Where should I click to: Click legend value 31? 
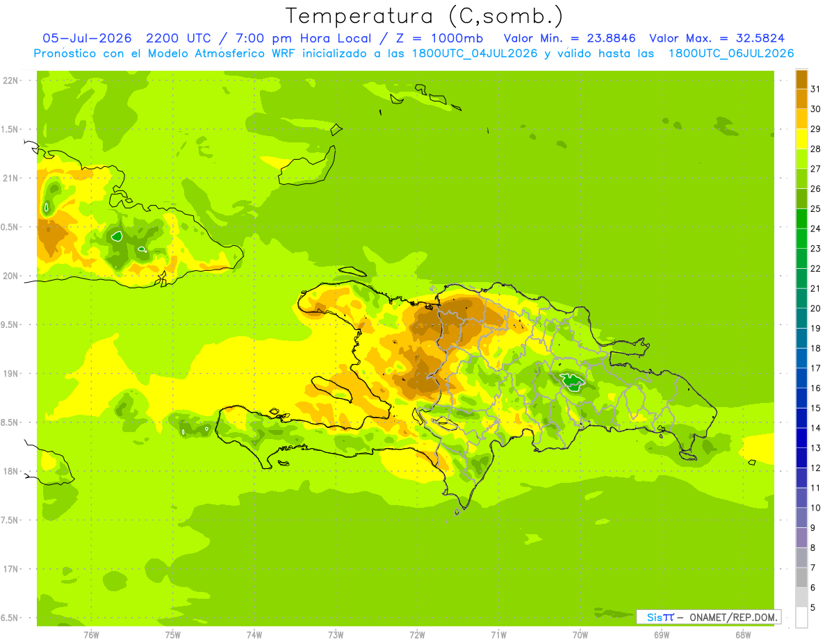815,89
